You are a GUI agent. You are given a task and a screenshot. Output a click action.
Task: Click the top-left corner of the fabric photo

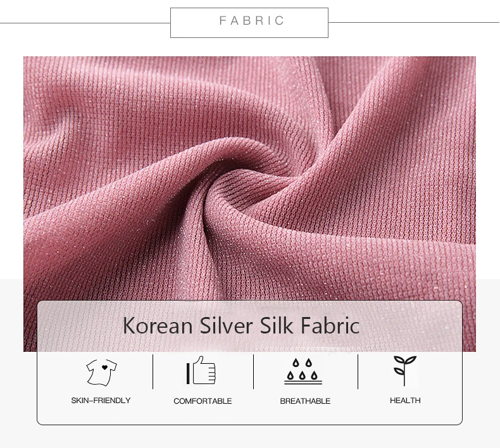click(x=24, y=58)
